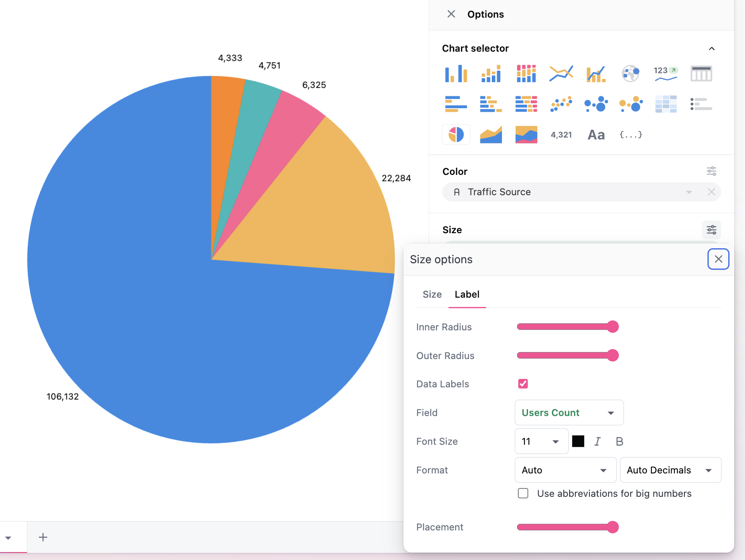745x560 pixels.
Task: Click the black font color swatch
Action: [x=578, y=441]
